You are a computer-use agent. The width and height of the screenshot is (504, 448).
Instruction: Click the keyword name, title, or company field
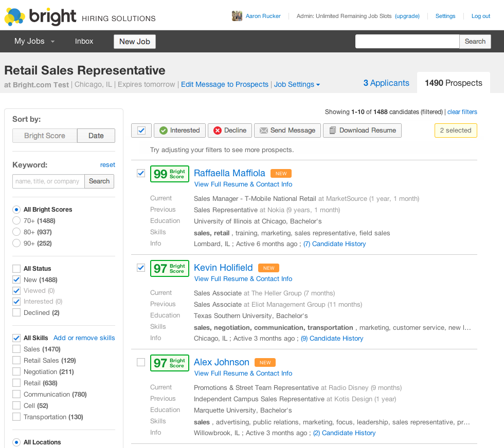click(x=48, y=181)
